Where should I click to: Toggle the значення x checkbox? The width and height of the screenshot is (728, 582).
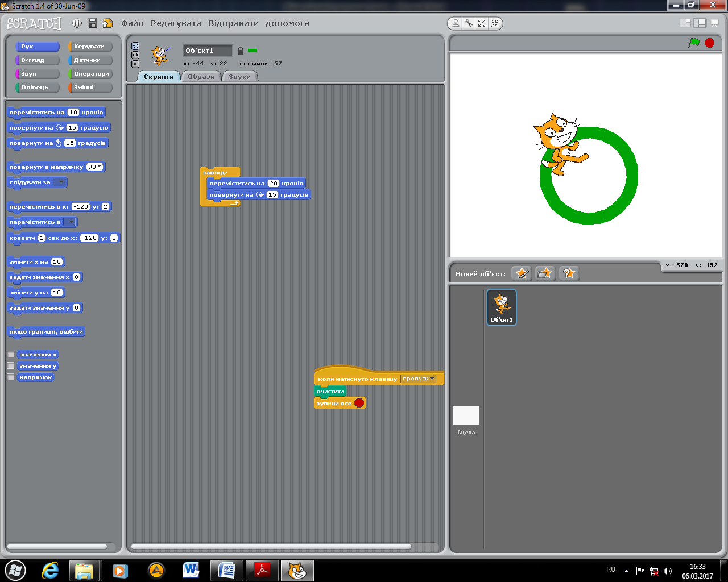coord(11,354)
